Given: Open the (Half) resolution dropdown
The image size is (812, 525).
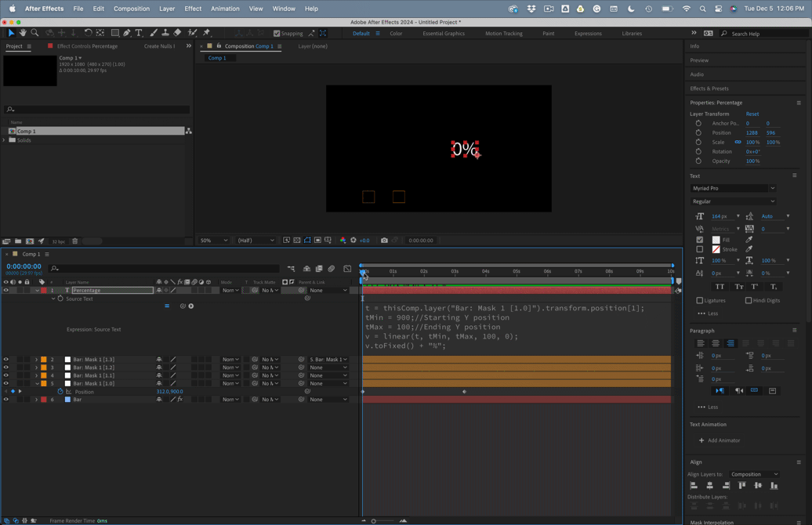Looking at the screenshot, I should point(256,241).
